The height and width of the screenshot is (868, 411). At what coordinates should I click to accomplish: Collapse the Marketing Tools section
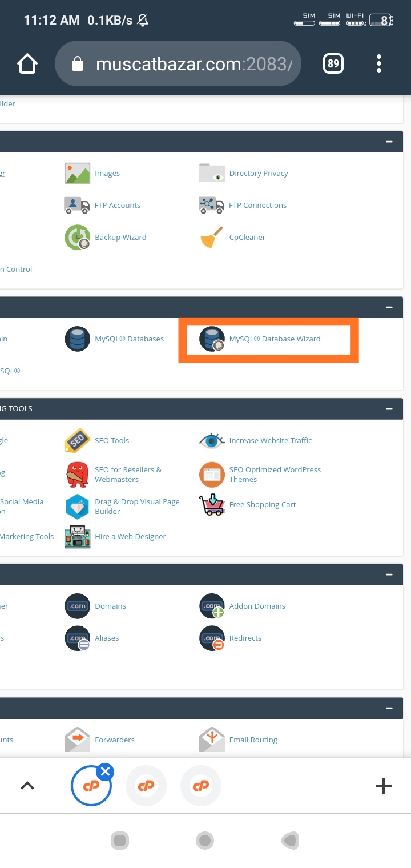389,409
